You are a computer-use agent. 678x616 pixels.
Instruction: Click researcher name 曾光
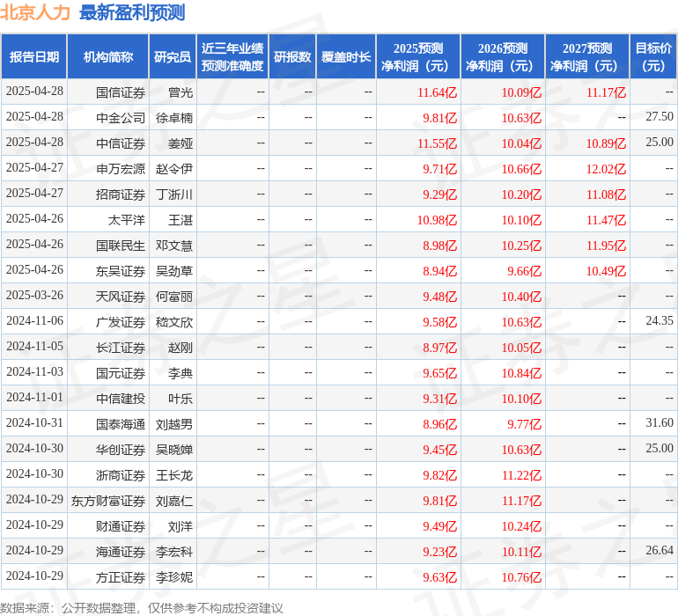181,92
